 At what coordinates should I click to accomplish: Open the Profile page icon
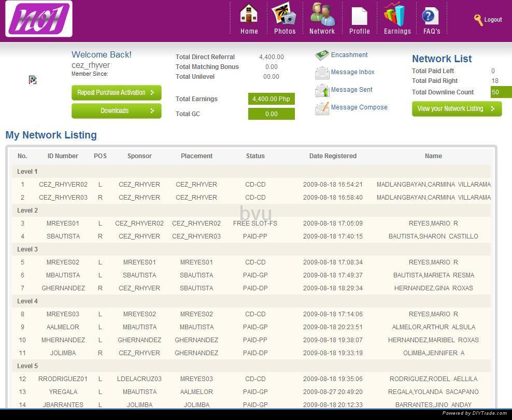359,16
